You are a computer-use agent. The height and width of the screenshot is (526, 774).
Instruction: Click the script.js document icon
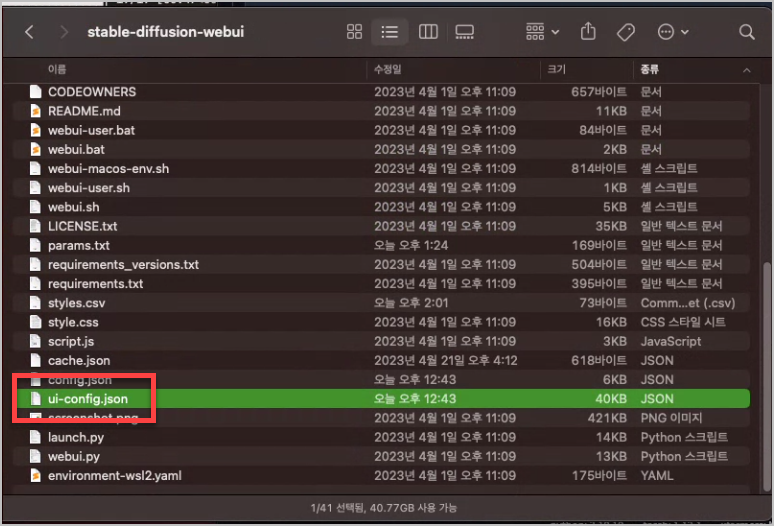[x=35, y=341]
